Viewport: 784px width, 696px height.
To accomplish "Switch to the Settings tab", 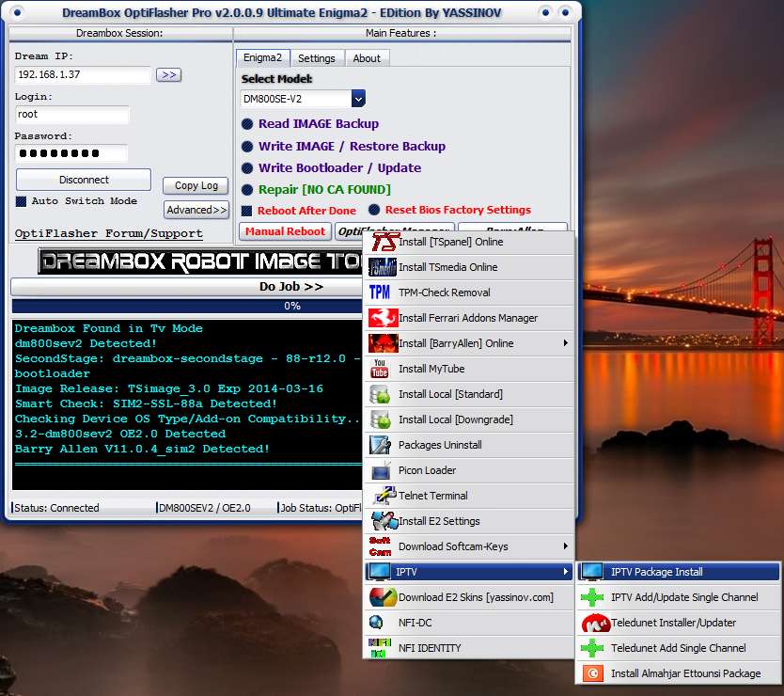I will [317, 58].
